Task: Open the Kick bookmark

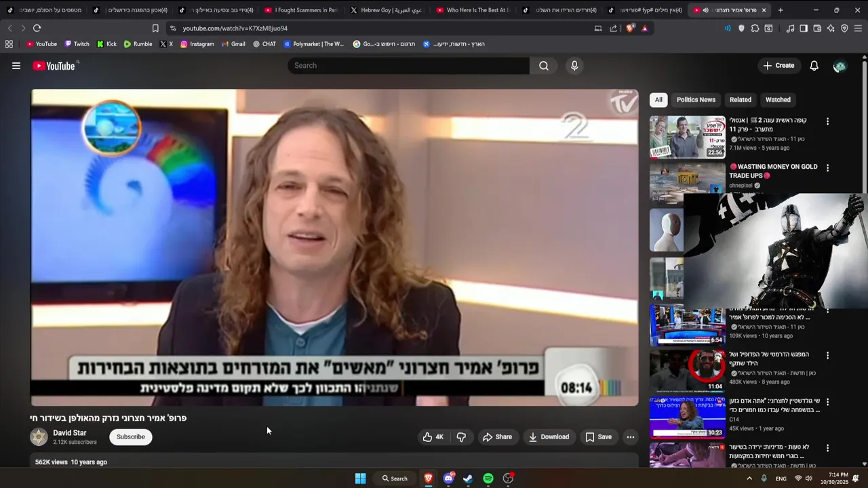Action: pos(106,44)
